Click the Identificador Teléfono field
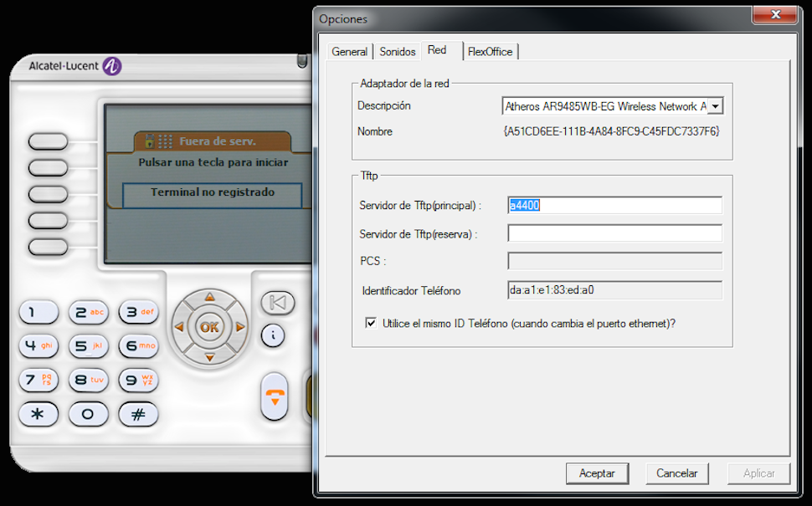Viewport: 812px width, 506px height. pos(614,290)
